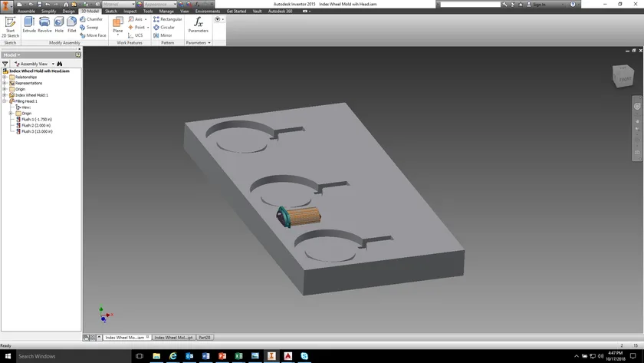Switch to the Manage ribbon tab
The height and width of the screenshot is (363, 644).
[x=166, y=11]
